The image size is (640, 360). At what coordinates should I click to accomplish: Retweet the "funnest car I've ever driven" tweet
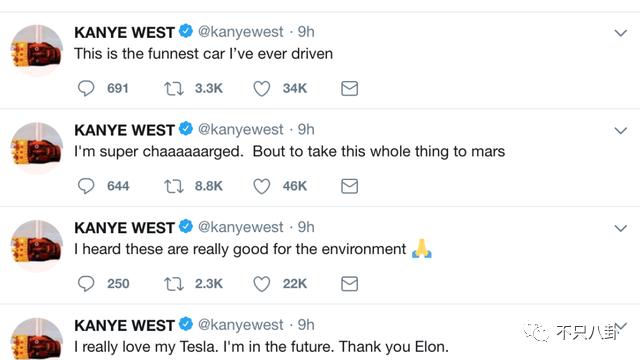click(x=174, y=89)
